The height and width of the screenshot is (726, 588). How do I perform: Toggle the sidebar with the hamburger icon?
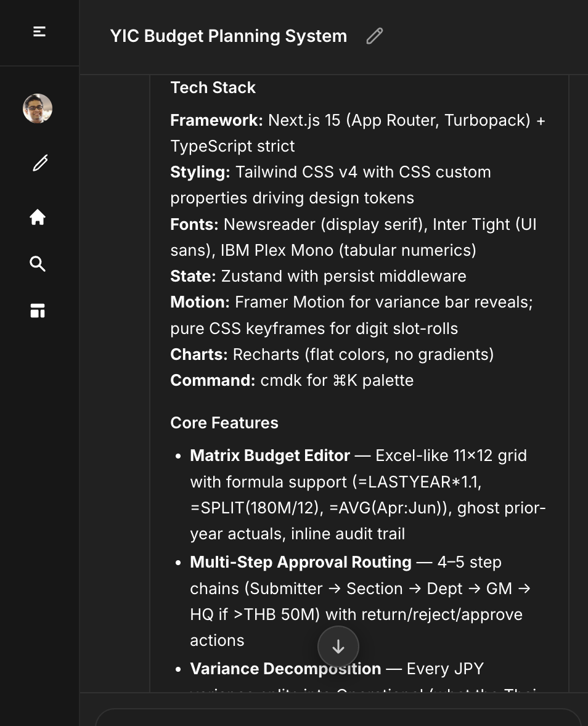[x=39, y=31]
